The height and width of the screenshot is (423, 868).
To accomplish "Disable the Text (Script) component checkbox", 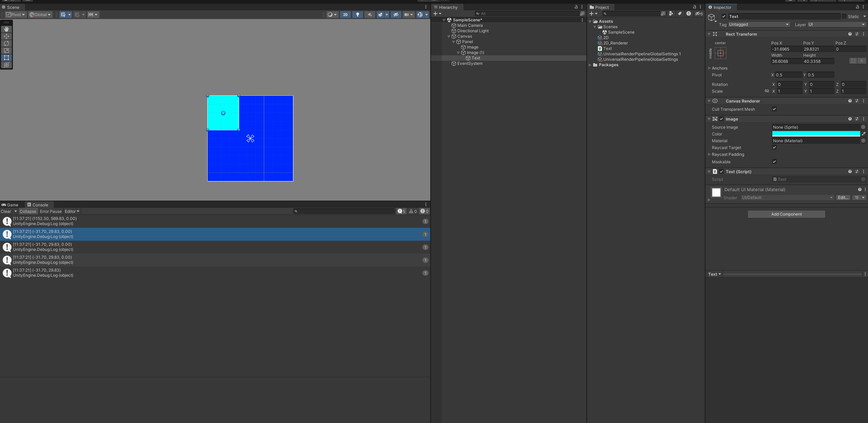I will [721, 171].
